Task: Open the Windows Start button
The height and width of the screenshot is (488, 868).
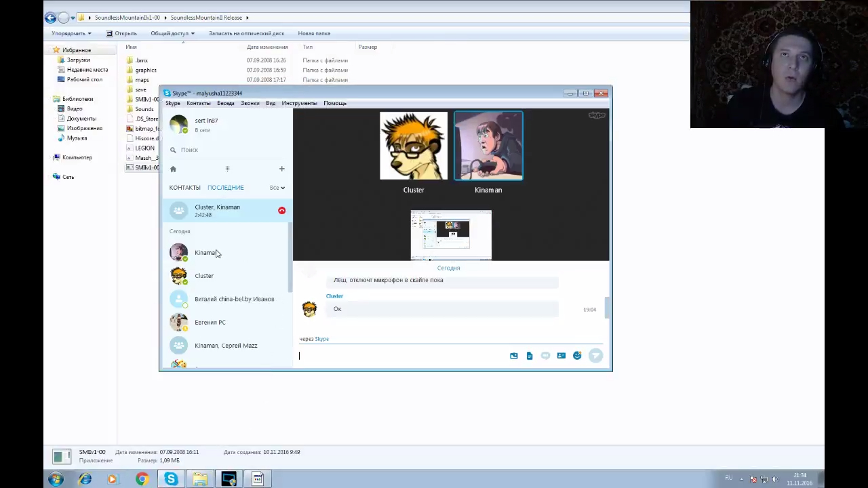Action: pyautogui.click(x=56, y=479)
